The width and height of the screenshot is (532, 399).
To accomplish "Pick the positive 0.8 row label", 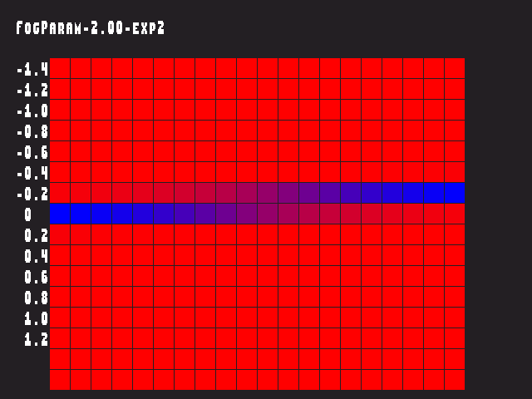I will click(x=37, y=298).
